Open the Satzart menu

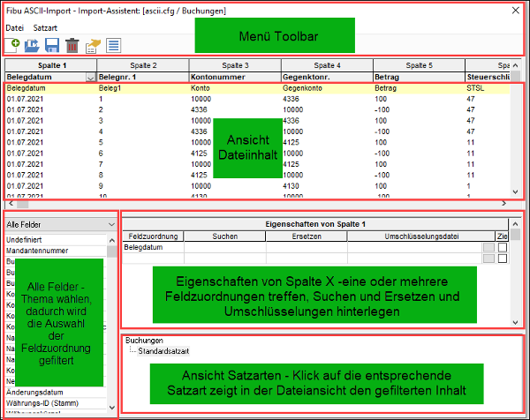point(45,28)
